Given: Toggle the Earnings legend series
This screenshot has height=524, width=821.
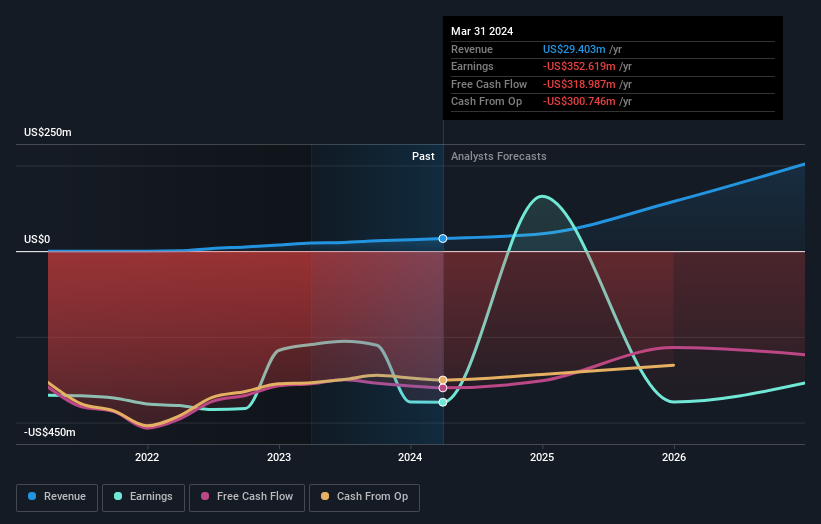Looking at the screenshot, I should 143,497.
